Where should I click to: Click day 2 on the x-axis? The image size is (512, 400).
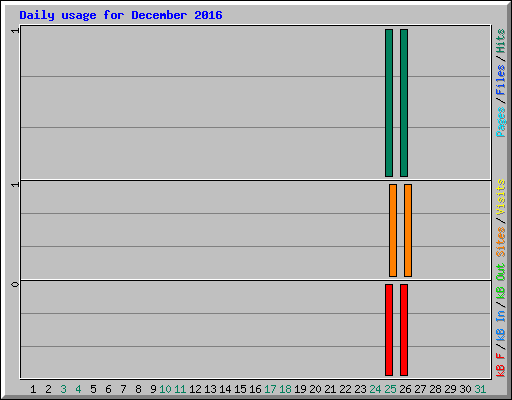[48, 389]
